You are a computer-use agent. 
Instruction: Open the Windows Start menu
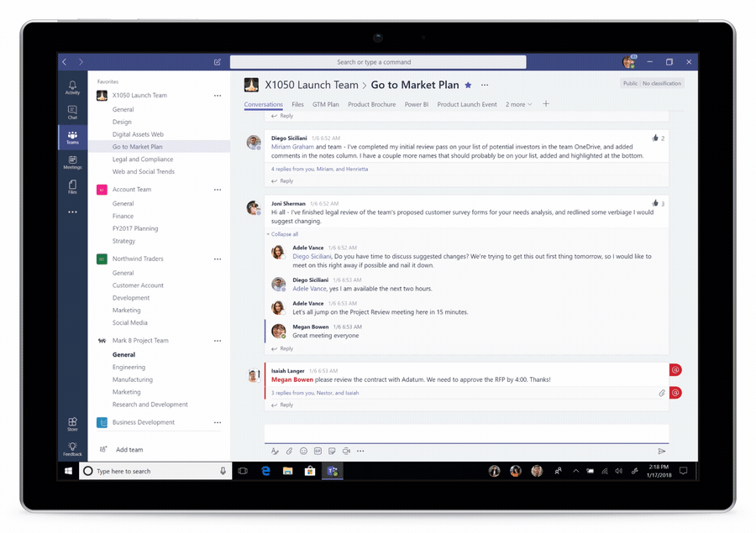[x=69, y=471]
